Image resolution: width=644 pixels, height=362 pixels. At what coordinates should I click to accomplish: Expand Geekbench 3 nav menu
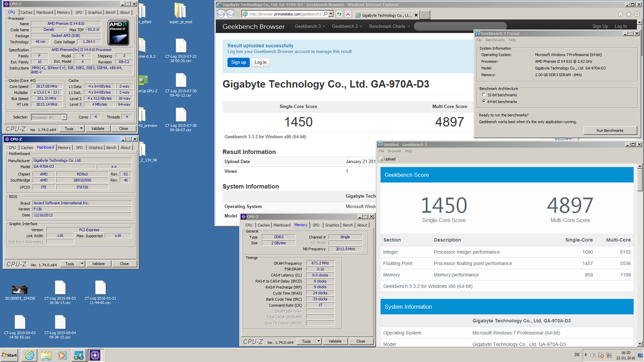pyautogui.click(x=310, y=26)
